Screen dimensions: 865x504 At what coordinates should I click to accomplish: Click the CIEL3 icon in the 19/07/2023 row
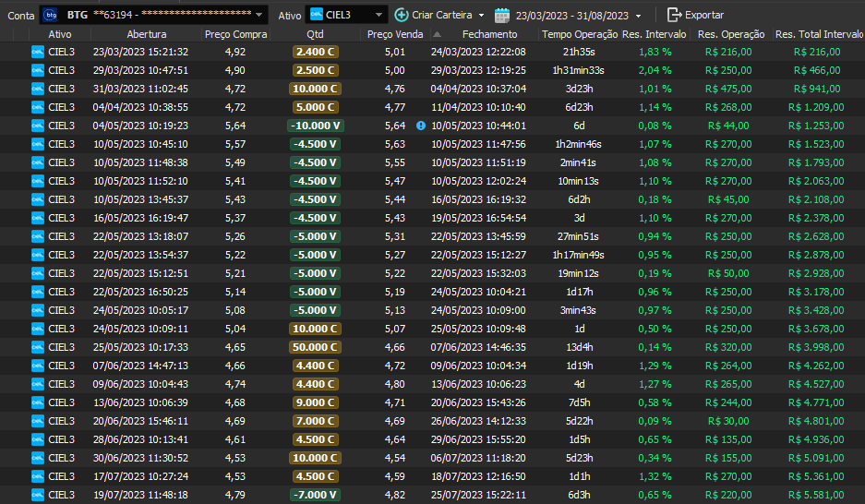pyautogui.click(x=38, y=495)
